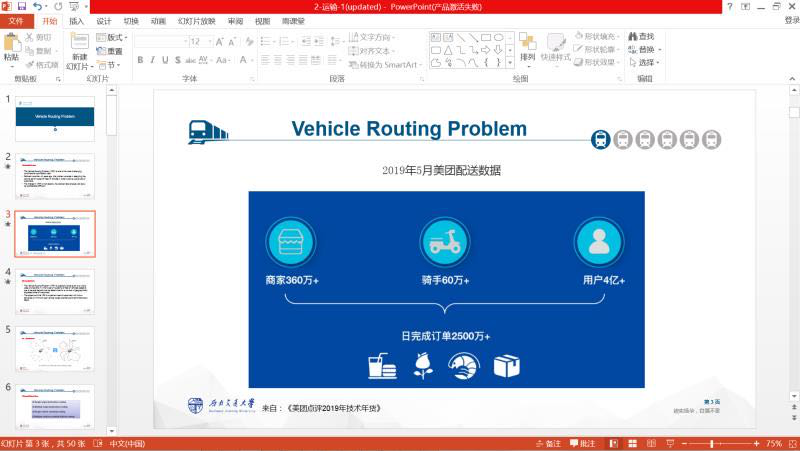The image size is (800, 451).
Task: Select slide 1 thumbnail
Action: [55, 118]
